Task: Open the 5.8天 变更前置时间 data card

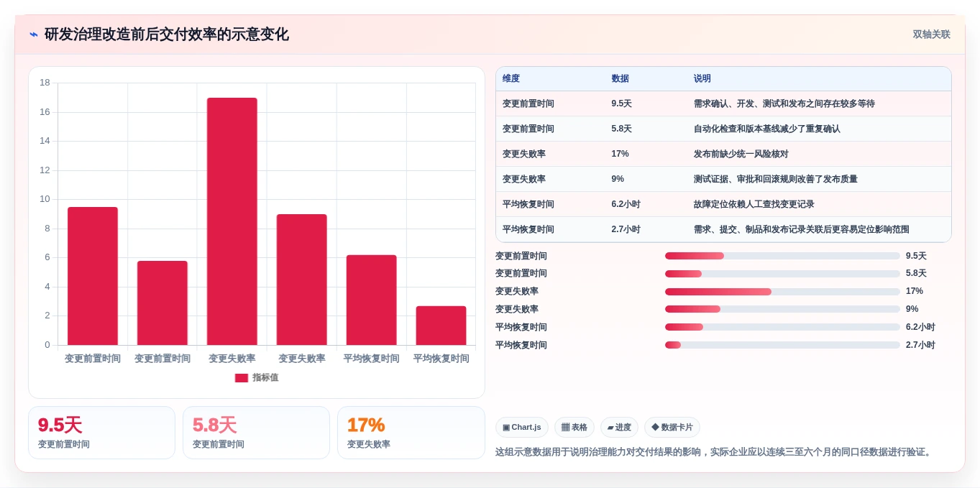Action: click(x=256, y=433)
